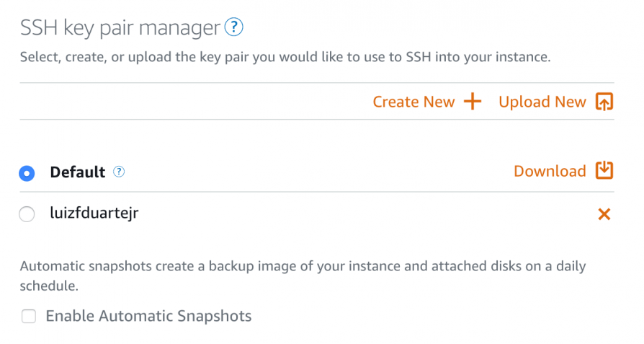Select the Default key pair radio button
The image size is (644, 344).
pos(27,173)
